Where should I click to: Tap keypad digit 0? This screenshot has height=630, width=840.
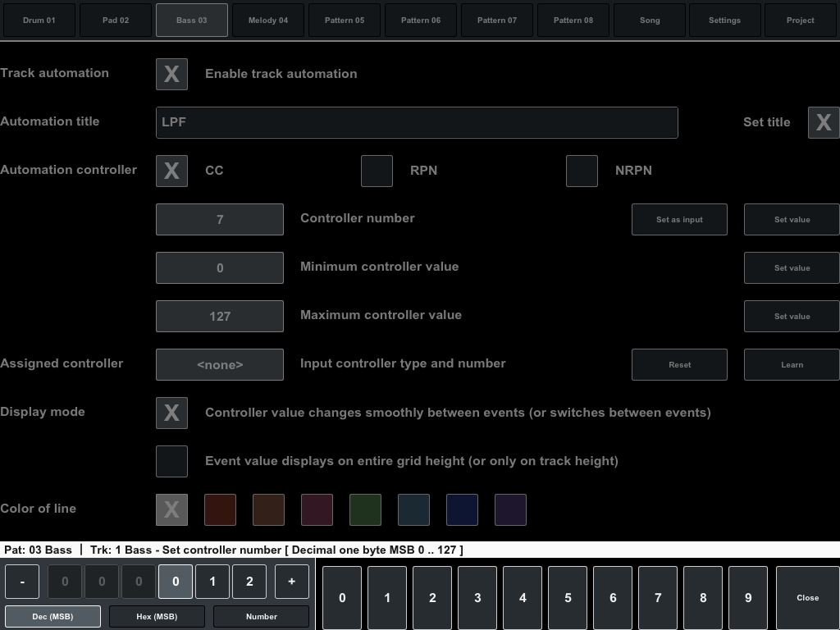click(342, 598)
